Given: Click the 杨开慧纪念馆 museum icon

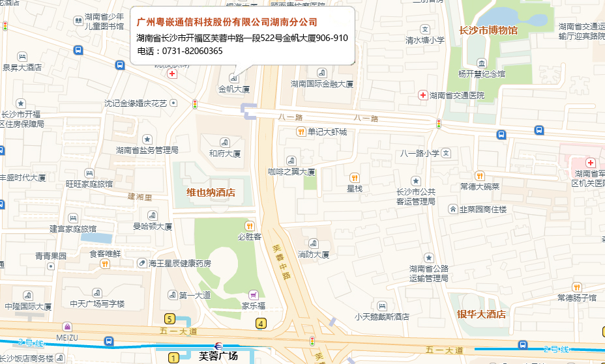Looking at the screenshot, I should pyautogui.click(x=482, y=63).
